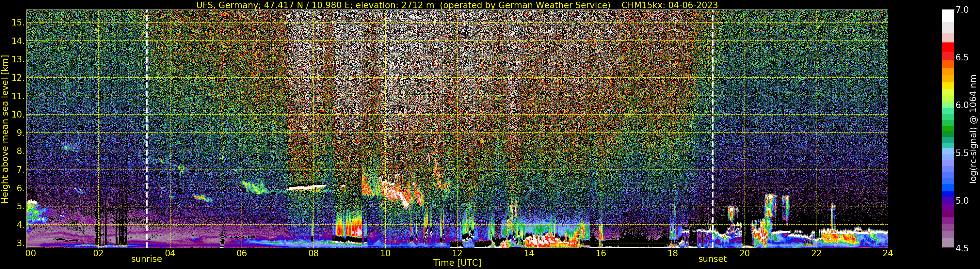Click the colorbar value '5.0'
The image size is (980, 269).
coord(962,200)
